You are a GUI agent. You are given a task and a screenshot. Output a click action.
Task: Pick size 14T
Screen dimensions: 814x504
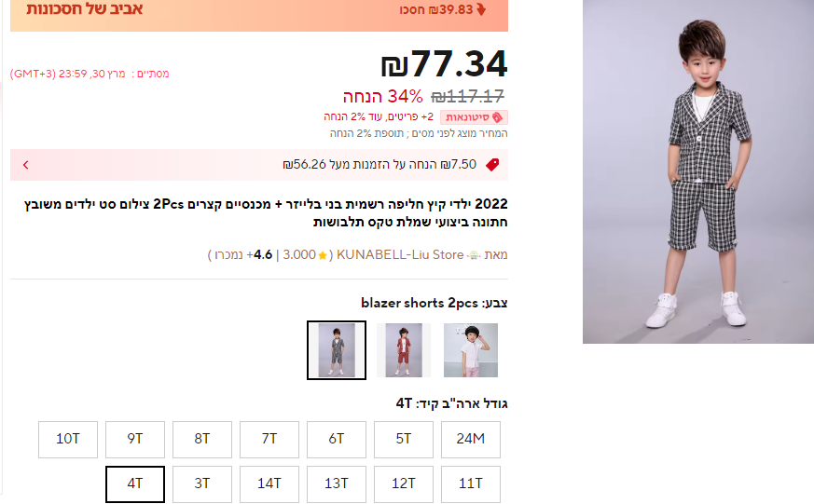point(269,484)
